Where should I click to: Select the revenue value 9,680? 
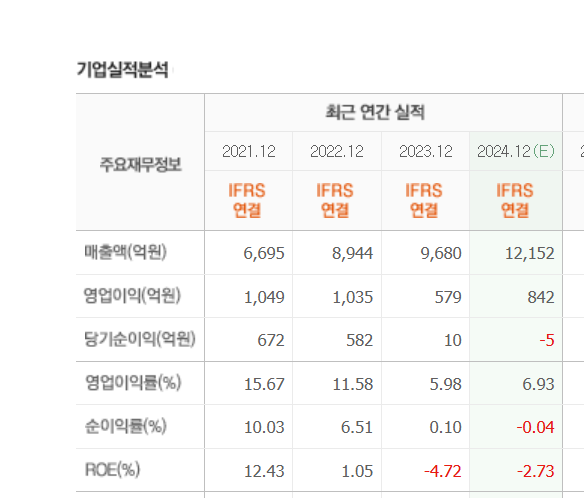point(441,253)
